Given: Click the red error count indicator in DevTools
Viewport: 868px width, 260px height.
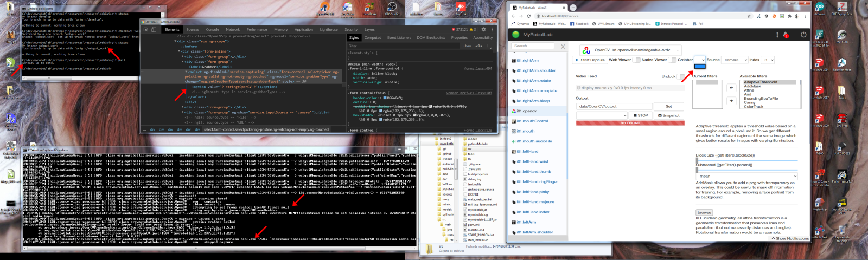Looking at the screenshot, I should [460, 30].
